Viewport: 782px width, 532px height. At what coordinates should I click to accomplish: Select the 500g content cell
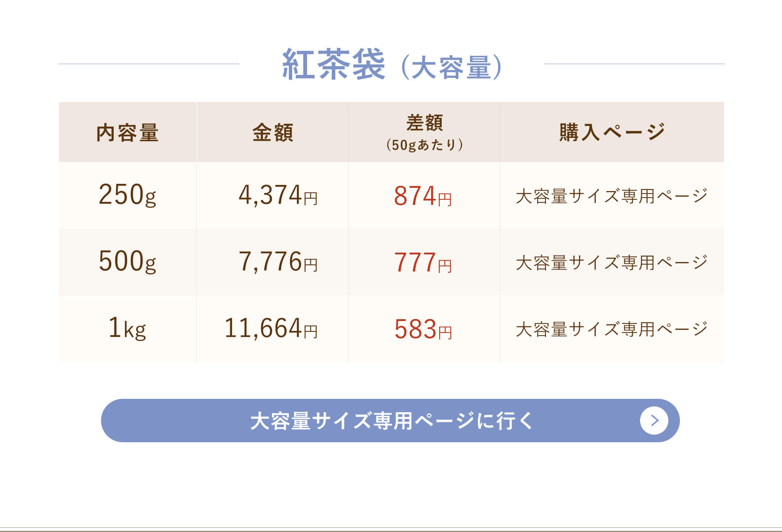pyautogui.click(x=127, y=262)
